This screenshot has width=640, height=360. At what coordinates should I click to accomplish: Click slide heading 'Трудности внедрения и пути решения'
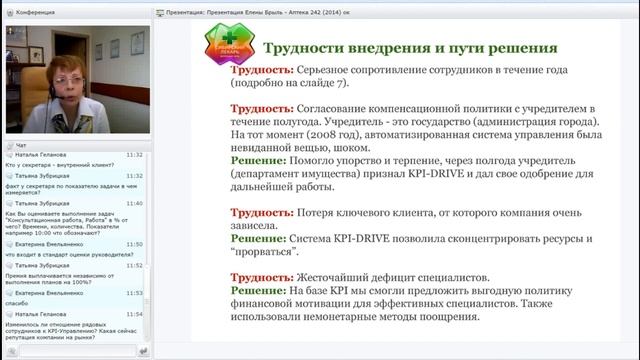click(x=410, y=48)
